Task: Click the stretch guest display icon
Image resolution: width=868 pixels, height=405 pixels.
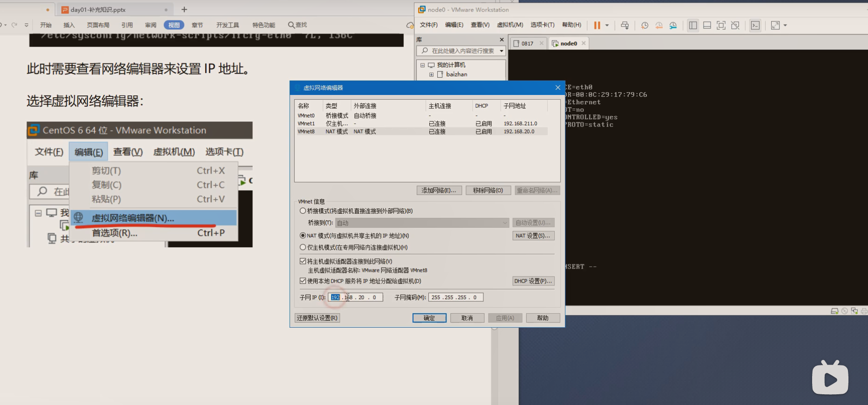Action: tap(775, 25)
